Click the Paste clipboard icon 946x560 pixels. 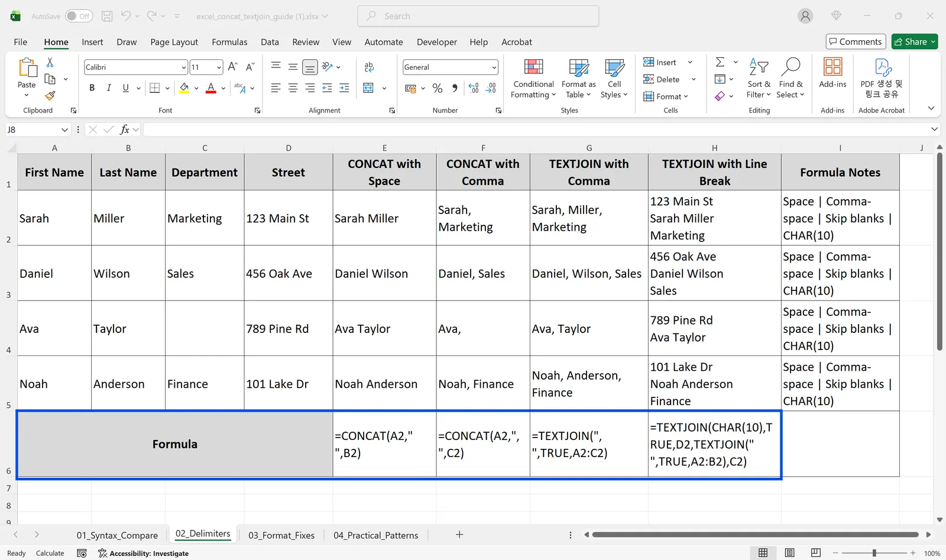click(27, 68)
